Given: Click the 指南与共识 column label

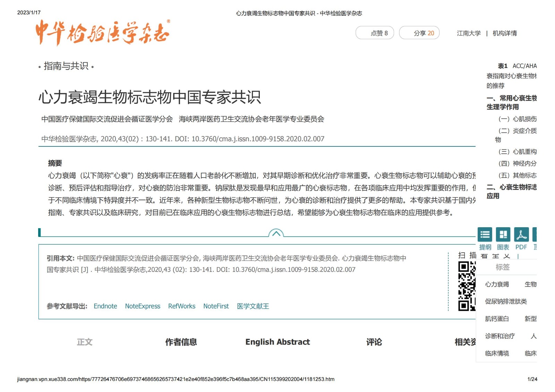Looking at the screenshot, I should pos(66,66).
